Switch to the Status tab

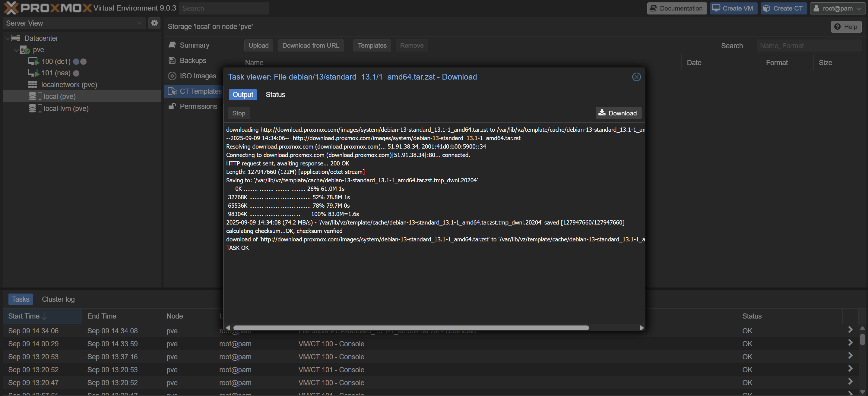[x=275, y=95]
